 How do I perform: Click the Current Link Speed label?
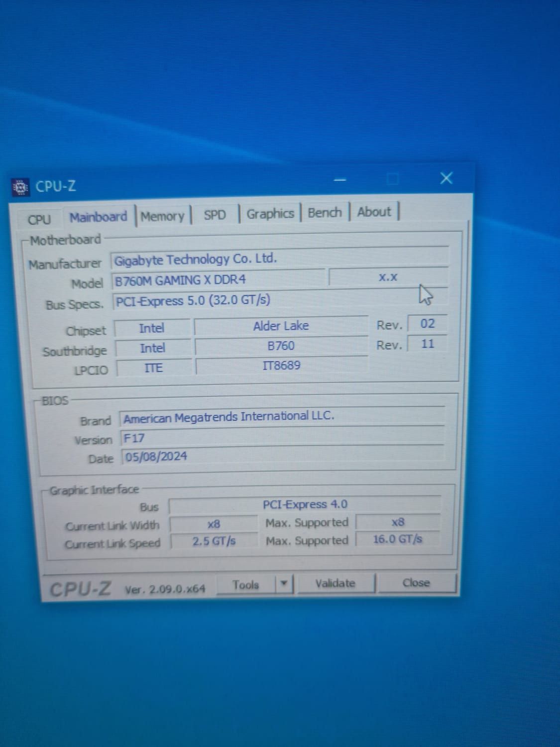[x=112, y=543]
